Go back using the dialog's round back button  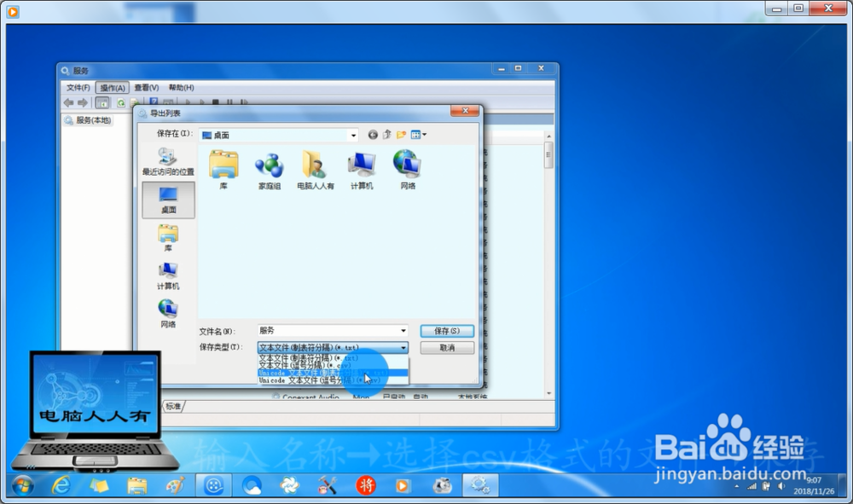tap(373, 135)
